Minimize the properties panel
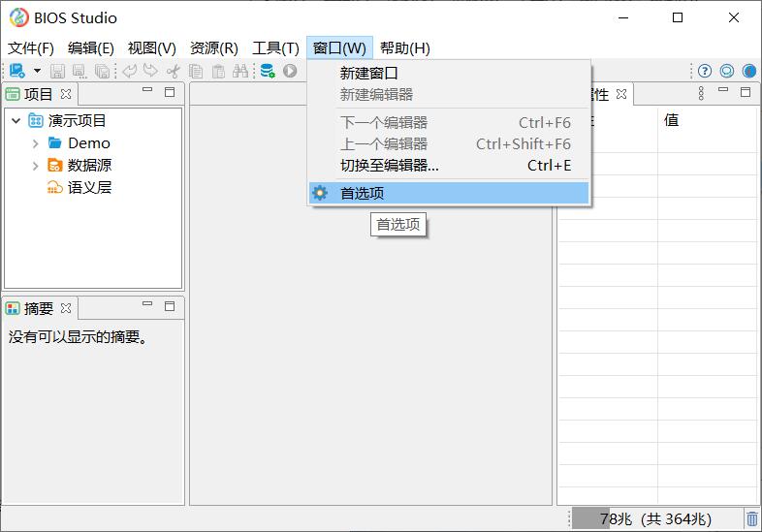This screenshot has height=532, width=762. coord(723,90)
